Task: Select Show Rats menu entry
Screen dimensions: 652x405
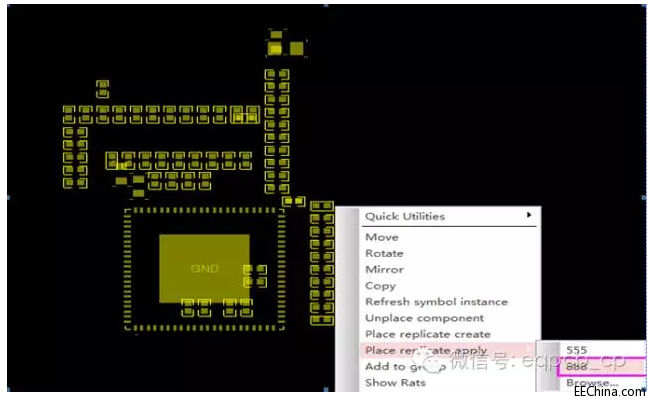Action: pyautogui.click(x=395, y=382)
